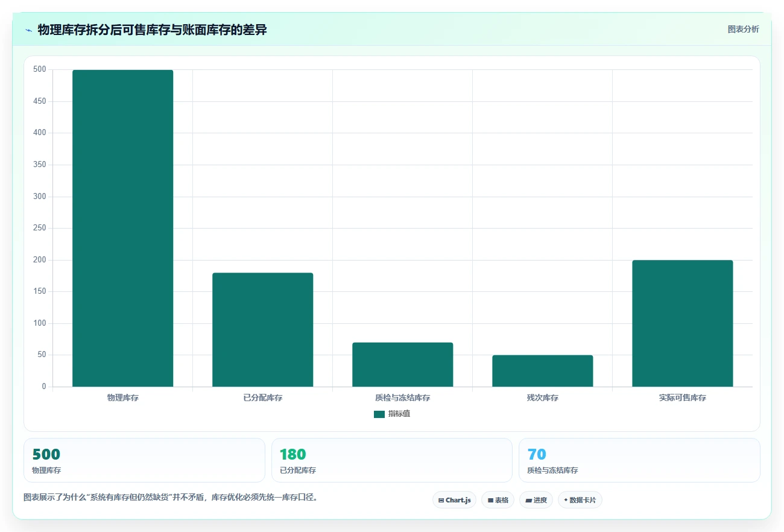Click the 图表分析 label in header
This screenshot has width=784, height=532.
point(743,29)
